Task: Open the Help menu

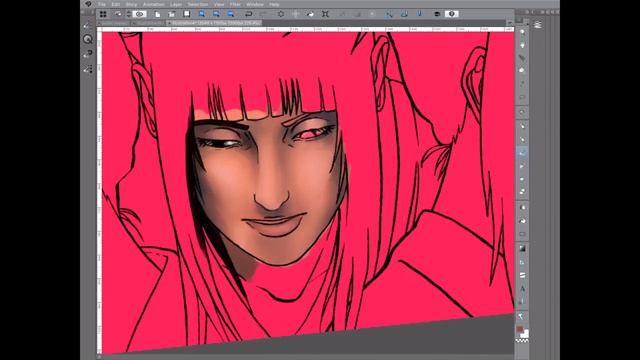Action: click(x=274, y=4)
